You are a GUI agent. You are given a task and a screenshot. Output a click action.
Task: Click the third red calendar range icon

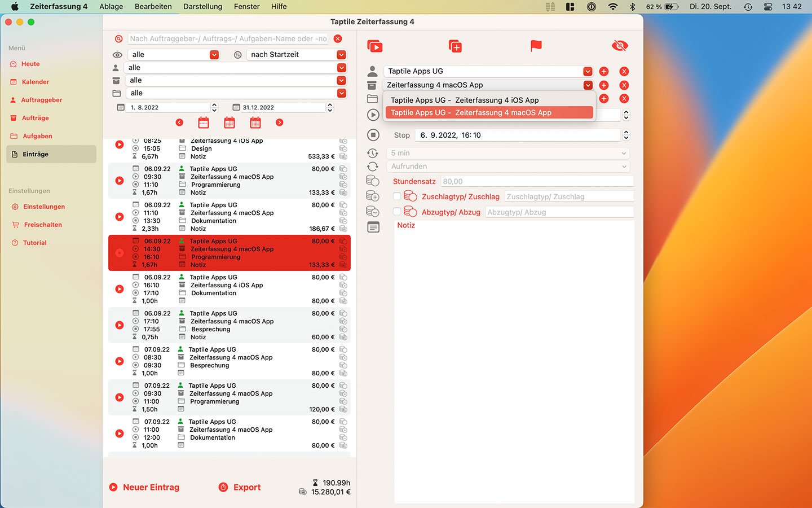click(x=255, y=122)
